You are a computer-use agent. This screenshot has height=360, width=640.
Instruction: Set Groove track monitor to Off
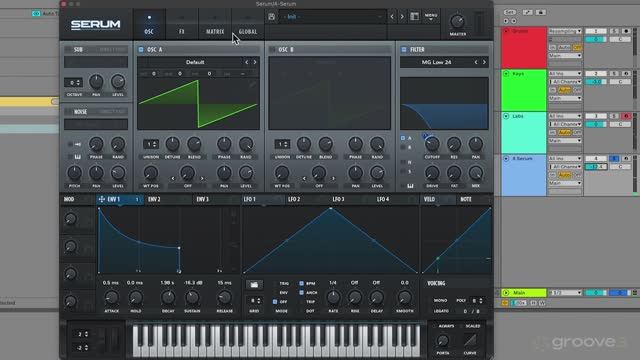point(577,47)
